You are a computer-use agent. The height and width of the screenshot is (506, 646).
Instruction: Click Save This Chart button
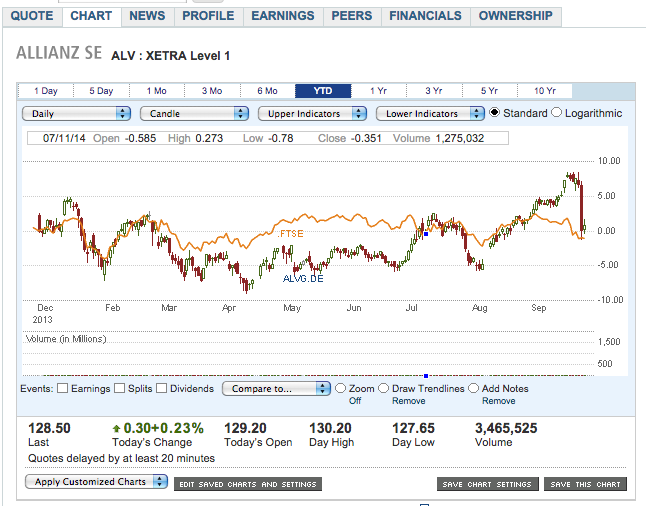click(584, 484)
